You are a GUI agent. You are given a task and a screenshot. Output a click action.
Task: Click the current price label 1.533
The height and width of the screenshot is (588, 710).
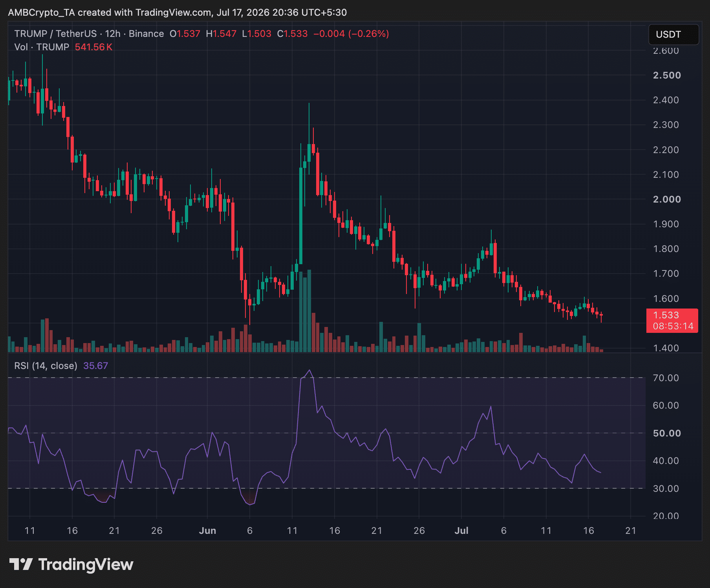click(x=666, y=315)
